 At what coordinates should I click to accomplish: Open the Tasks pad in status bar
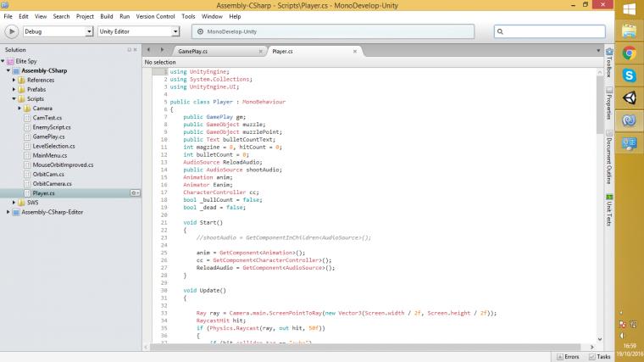(x=599, y=357)
